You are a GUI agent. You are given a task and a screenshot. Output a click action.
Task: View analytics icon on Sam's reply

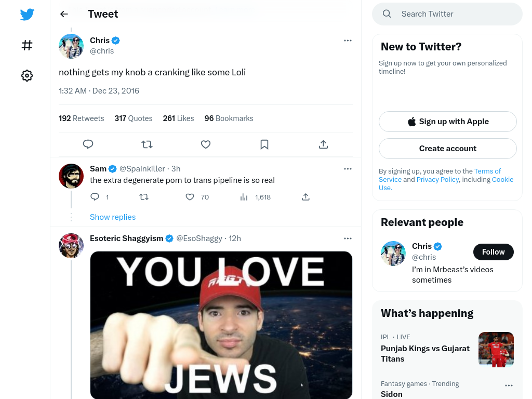[244, 197]
